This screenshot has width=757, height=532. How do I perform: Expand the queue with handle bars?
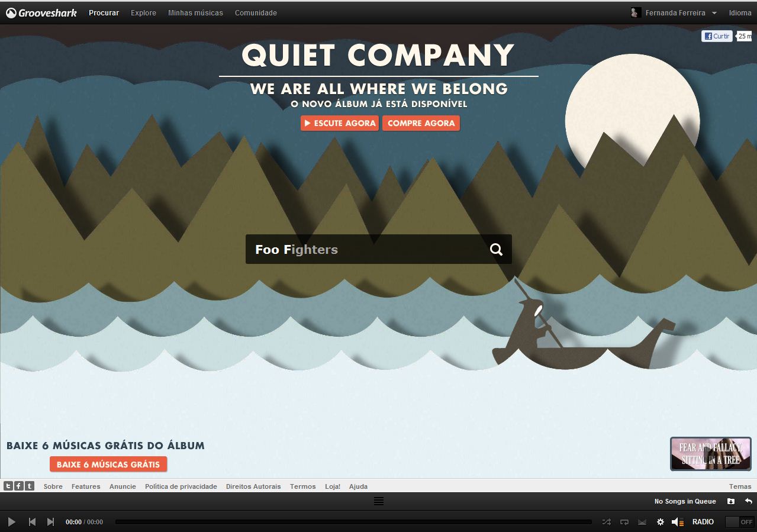point(379,501)
